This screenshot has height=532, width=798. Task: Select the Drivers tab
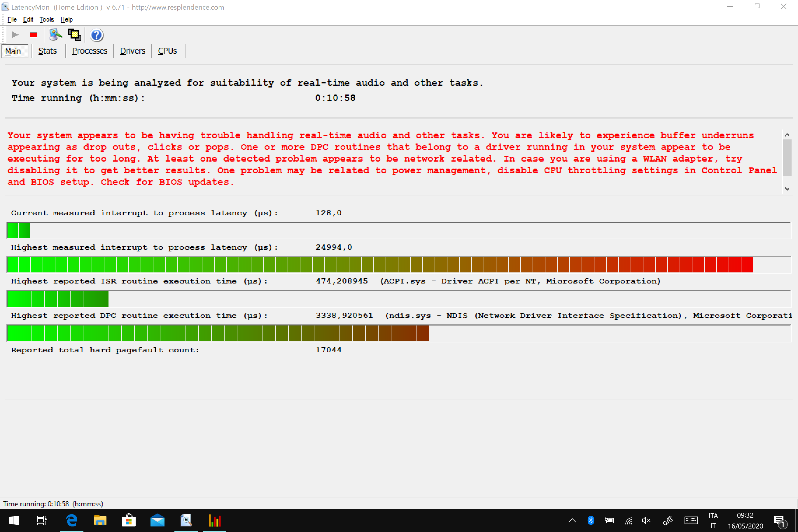[132, 51]
